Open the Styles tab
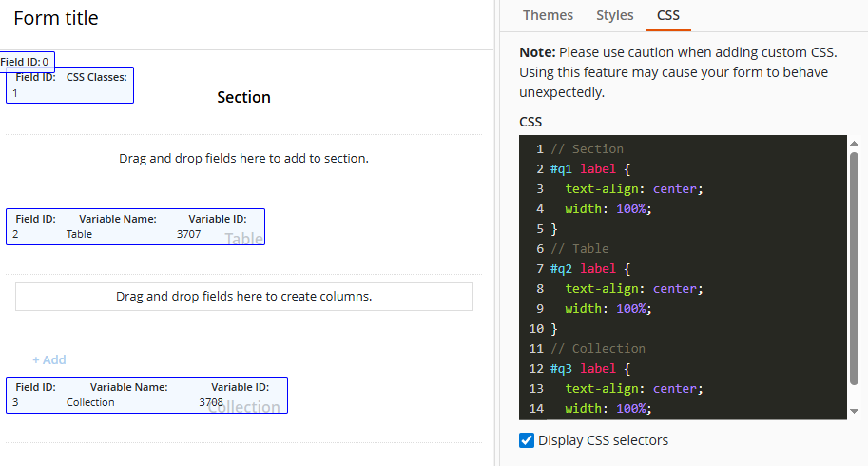 click(x=614, y=15)
